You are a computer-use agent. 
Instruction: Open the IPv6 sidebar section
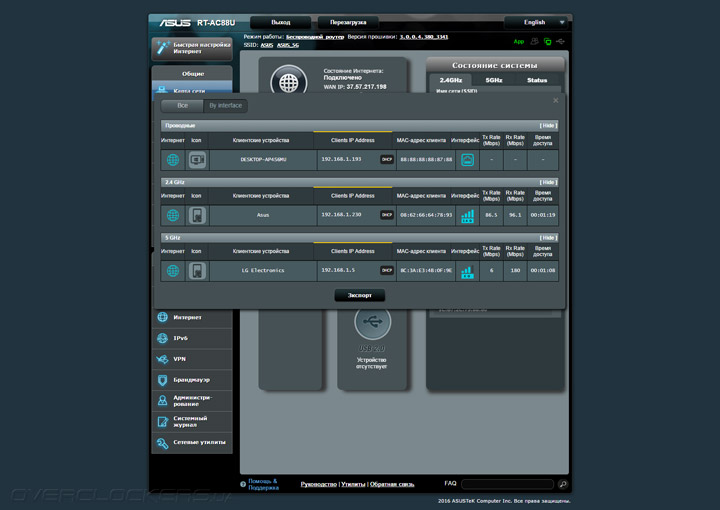coord(192,338)
